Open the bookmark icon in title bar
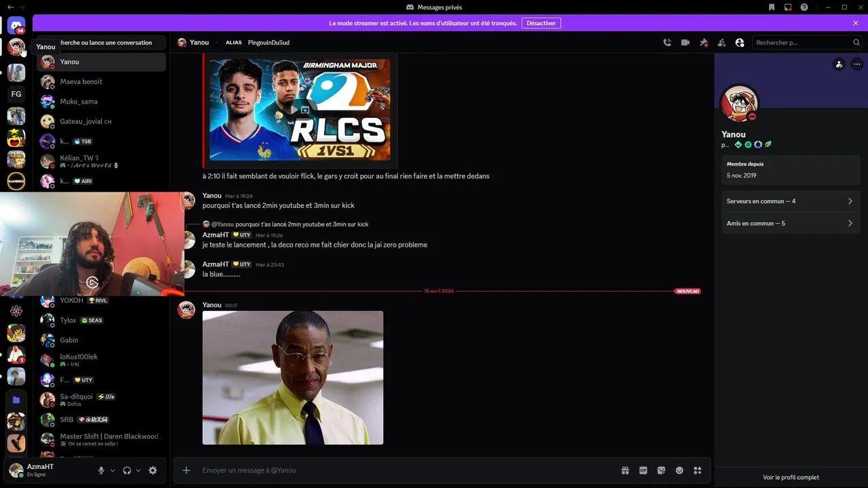The image size is (868, 488). pos(772,7)
